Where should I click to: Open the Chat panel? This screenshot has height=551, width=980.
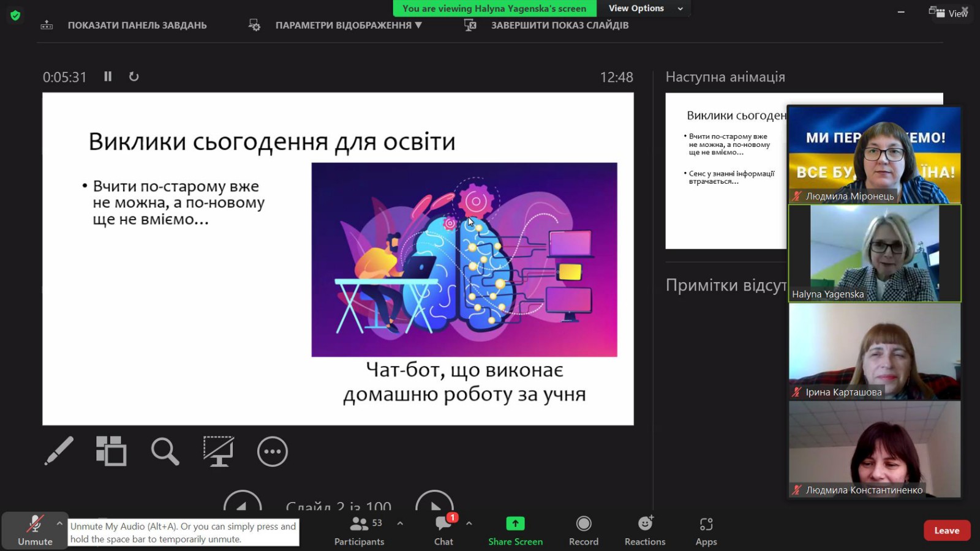pos(443,530)
